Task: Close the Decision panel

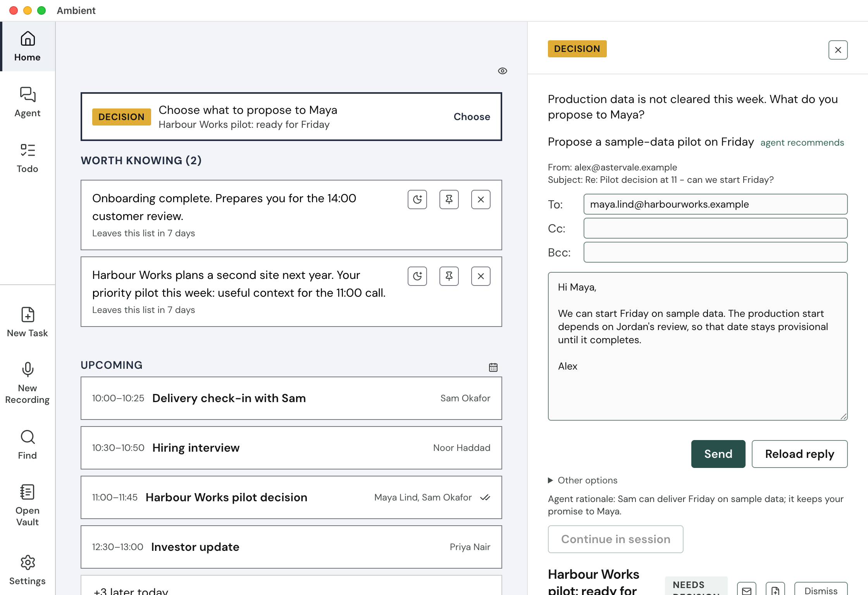Action: point(838,50)
